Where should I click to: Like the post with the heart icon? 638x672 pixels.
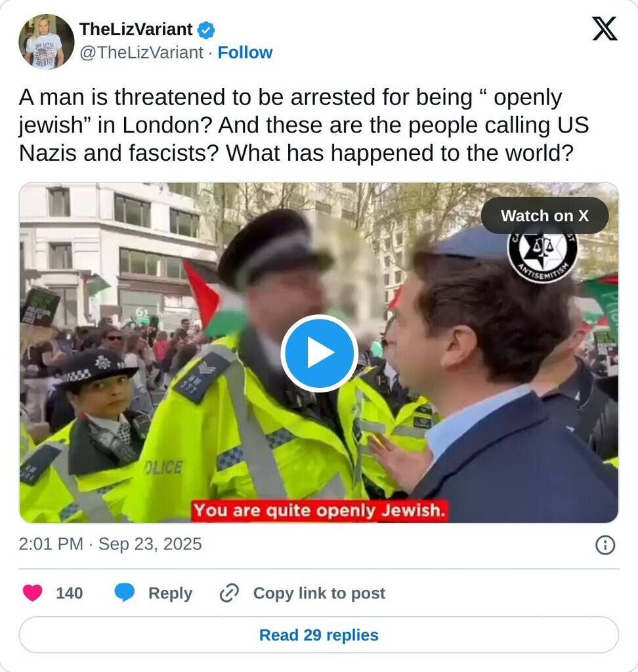(33, 593)
